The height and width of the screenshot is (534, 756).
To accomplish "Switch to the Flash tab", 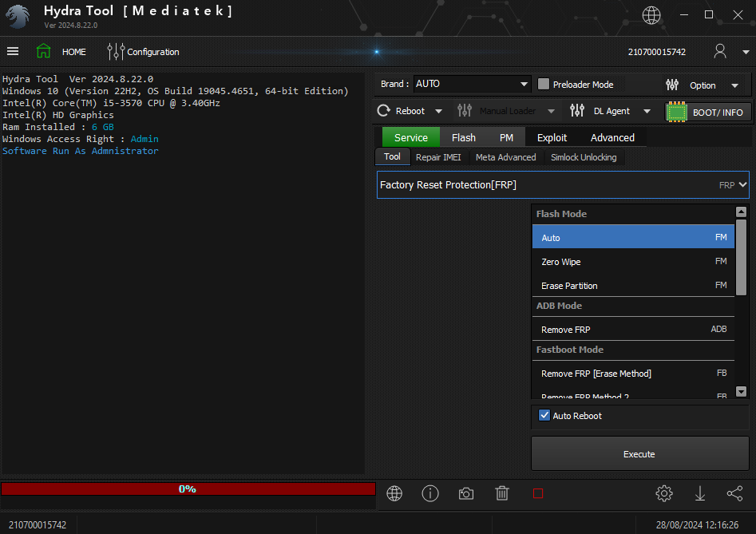I will coord(463,137).
